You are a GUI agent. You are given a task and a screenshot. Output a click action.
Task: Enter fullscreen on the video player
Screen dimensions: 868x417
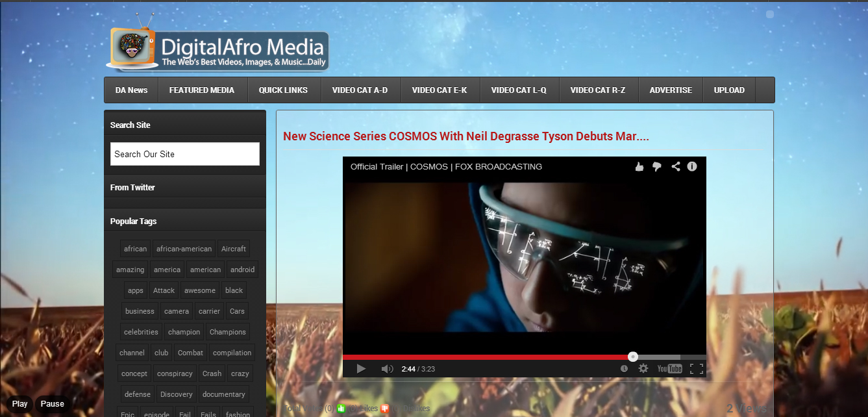(x=697, y=368)
